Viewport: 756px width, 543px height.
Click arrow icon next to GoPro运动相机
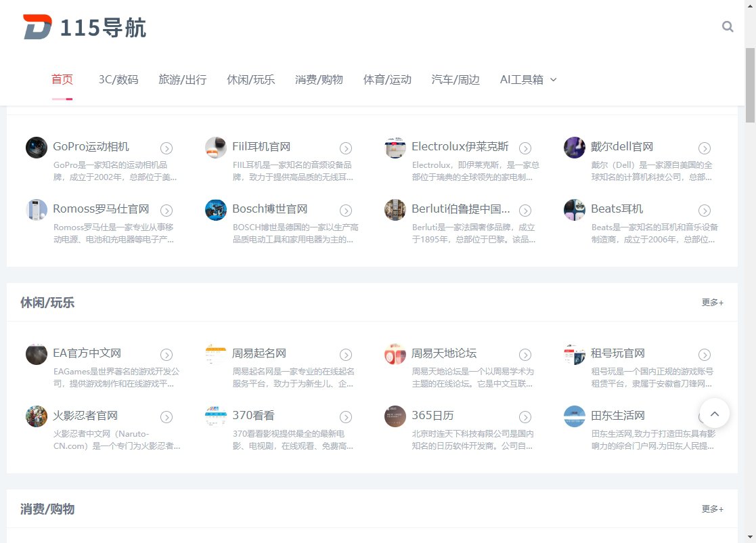(x=166, y=148)
